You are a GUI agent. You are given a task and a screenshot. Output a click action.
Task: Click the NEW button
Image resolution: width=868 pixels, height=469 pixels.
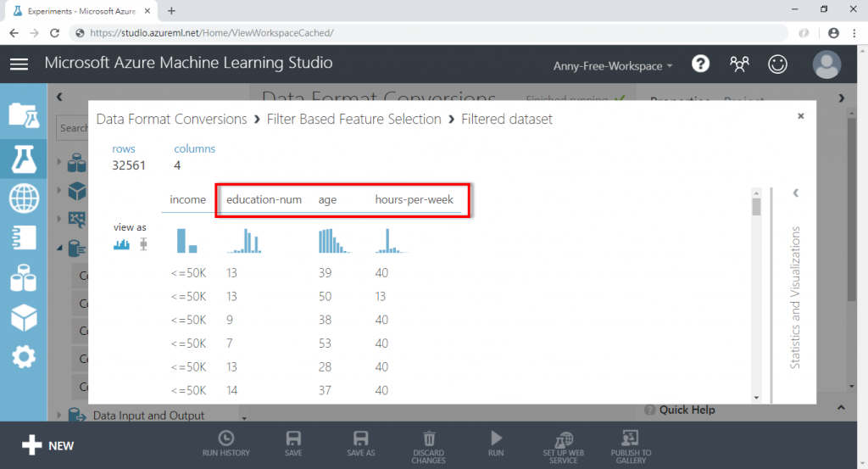[47, 445]
